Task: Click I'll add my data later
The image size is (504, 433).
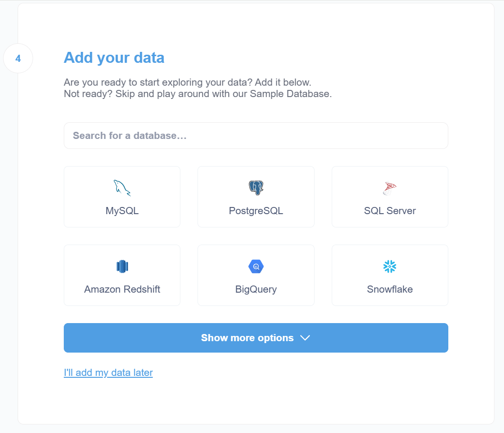Action: click(x=108, y=373)
